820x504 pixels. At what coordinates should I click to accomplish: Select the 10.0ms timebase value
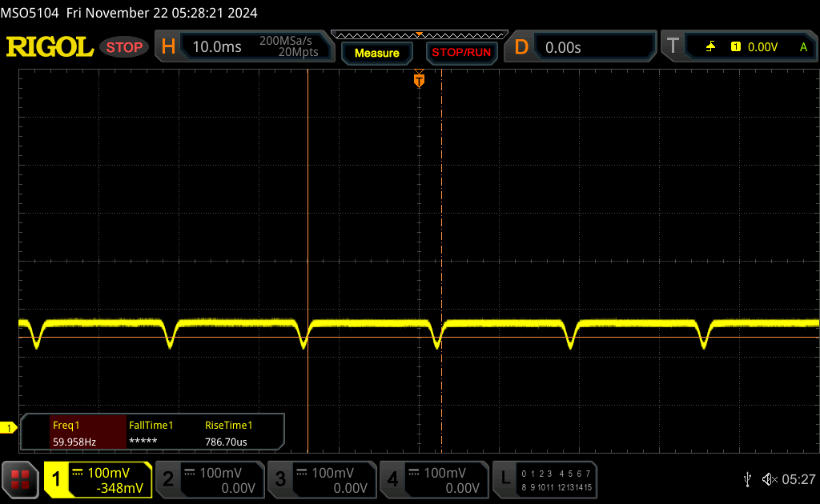217,47
